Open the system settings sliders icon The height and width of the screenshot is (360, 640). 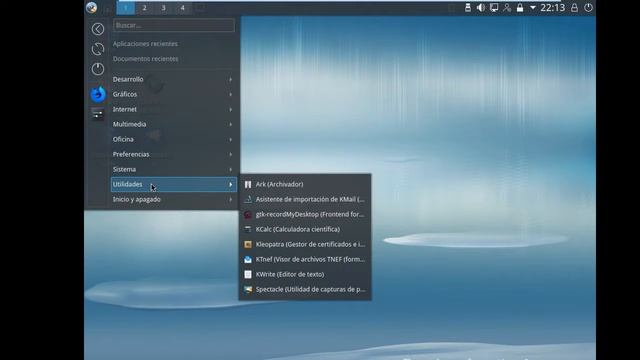coord(98,114)
